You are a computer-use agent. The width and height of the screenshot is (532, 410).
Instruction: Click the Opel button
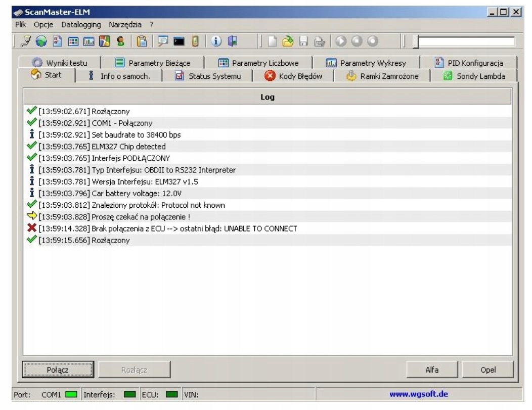tap(488, 370)
